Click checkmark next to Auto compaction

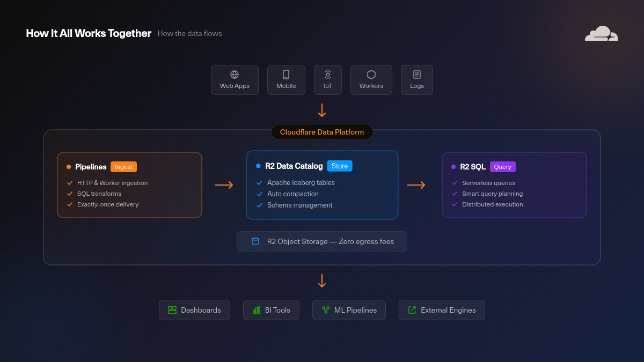260,194
